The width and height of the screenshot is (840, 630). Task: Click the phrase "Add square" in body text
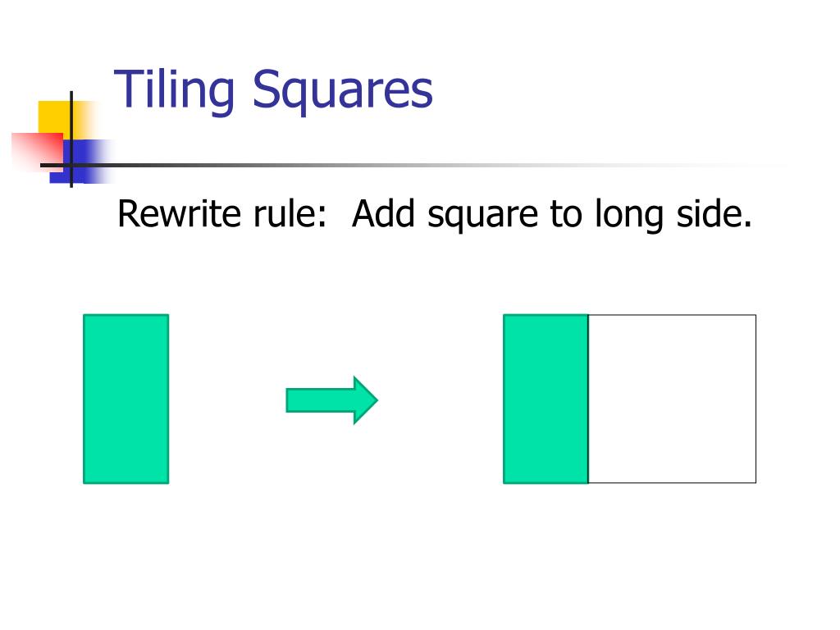(445, 215)
